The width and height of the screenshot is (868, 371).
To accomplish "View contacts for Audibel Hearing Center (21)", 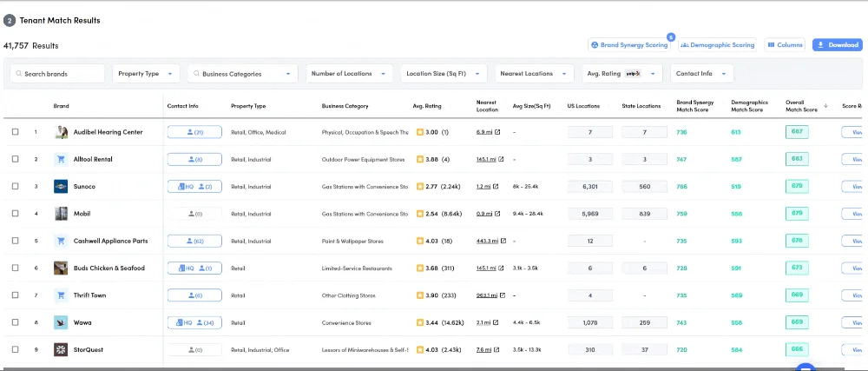I will (194, 132).
